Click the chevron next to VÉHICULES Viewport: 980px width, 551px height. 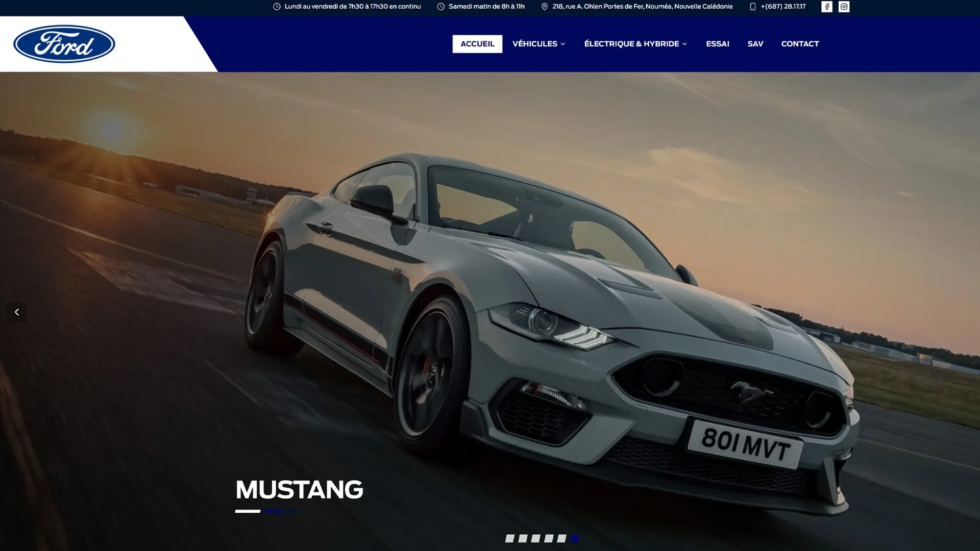(x=563, y=44)
